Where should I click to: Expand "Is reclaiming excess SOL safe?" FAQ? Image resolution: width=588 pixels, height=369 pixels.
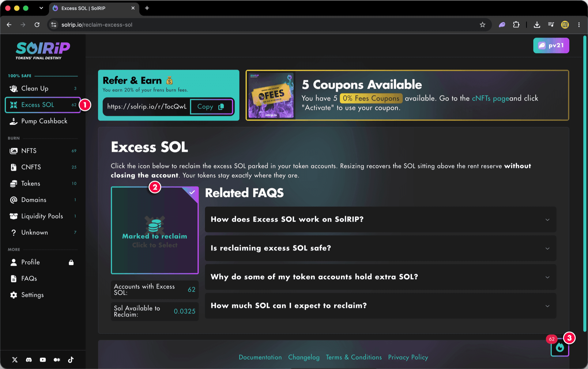click(380, 248)
